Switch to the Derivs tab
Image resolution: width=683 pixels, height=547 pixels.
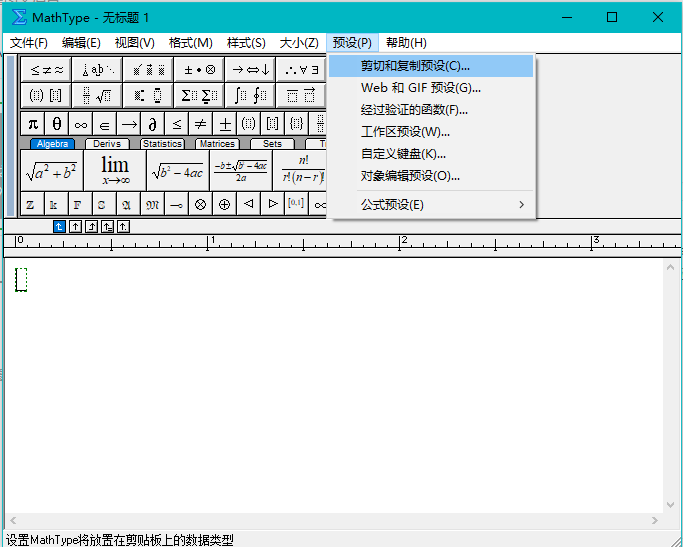click(x=107, y=144)
